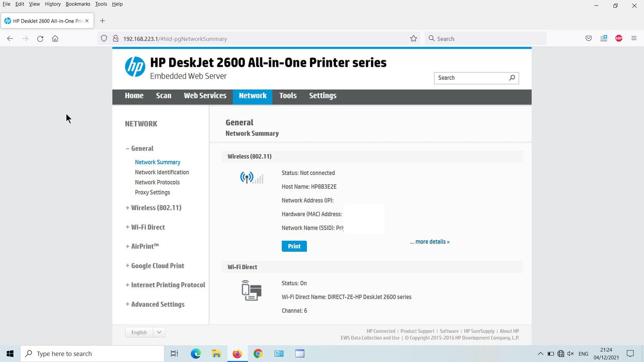Switch to the Tools tab

[x=288, y=96]
